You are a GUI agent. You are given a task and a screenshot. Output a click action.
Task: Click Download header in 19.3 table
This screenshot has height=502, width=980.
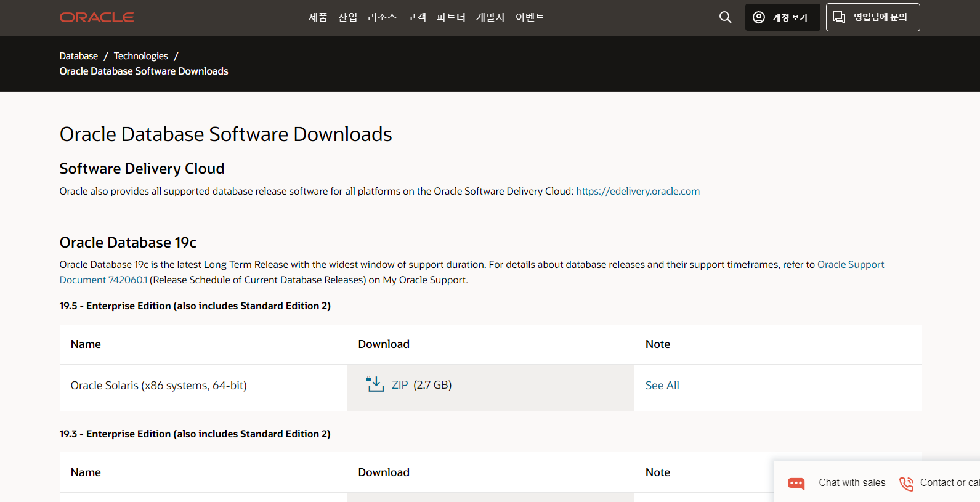(x=384, y=472)
